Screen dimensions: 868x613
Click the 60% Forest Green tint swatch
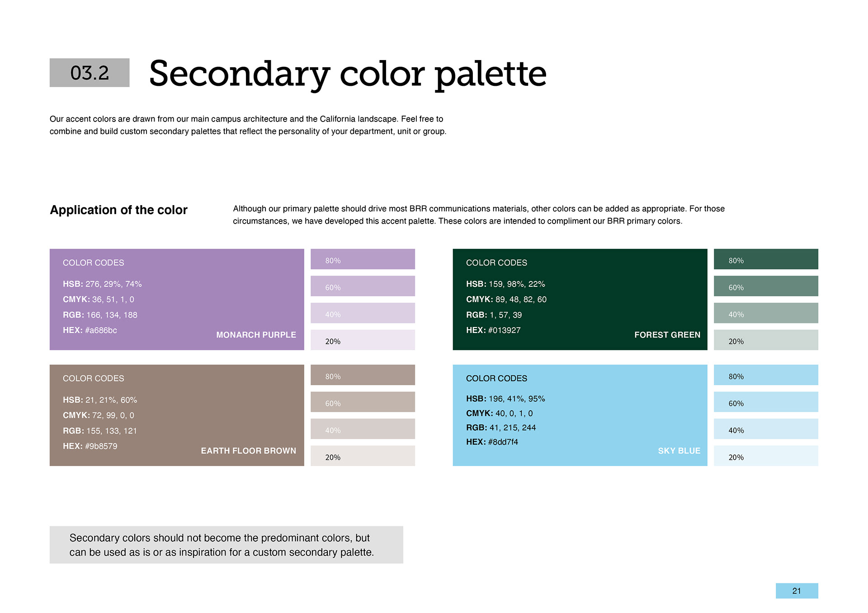pyautogui.click(x=766, y=286)
